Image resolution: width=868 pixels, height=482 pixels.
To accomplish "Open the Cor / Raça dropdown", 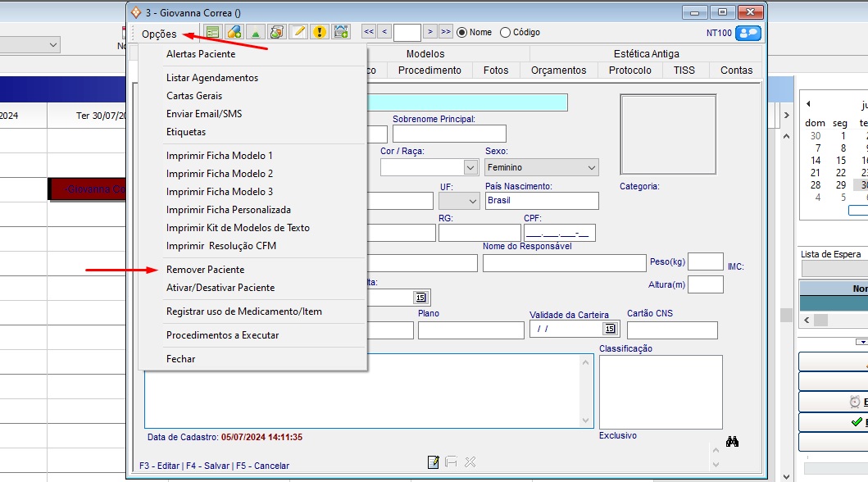I will click(x=470, y=167).
